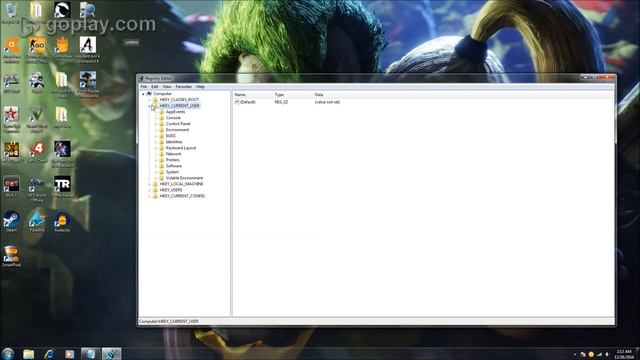The image size is (640, 360).
Task: Select the Keyboard Layout key
Action: 181,148
